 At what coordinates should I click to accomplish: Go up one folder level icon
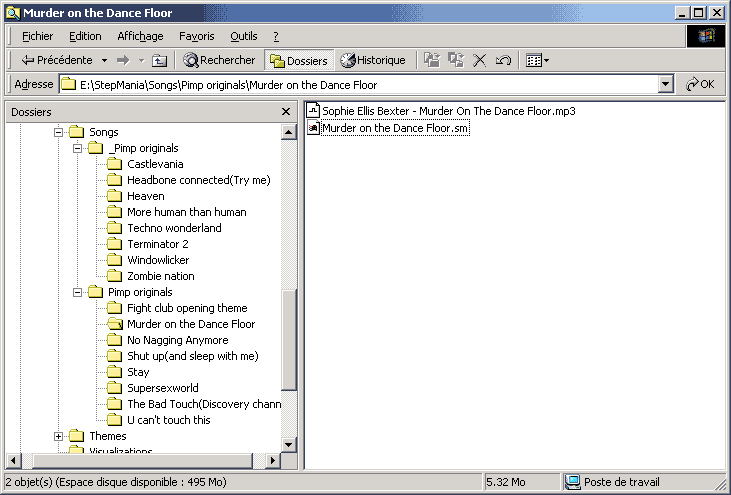(159, 60)
